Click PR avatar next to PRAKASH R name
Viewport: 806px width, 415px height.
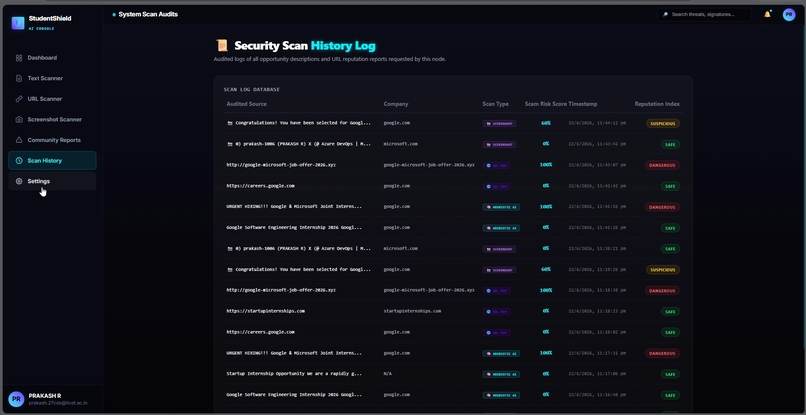16,399
